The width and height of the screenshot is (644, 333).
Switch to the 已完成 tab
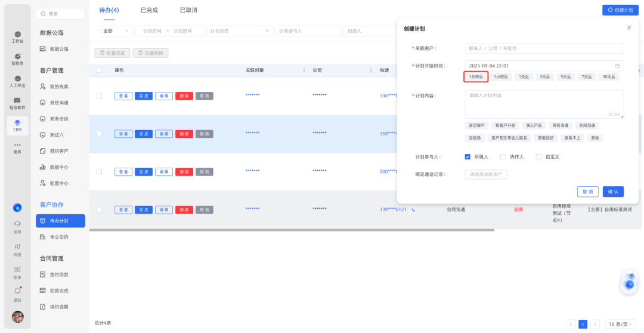[149, 10]
